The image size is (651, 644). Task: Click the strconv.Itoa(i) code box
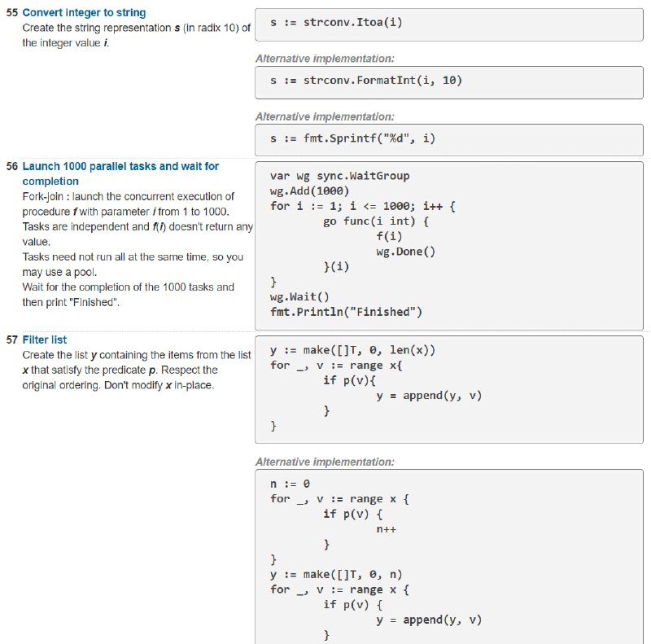coord(449,24)
